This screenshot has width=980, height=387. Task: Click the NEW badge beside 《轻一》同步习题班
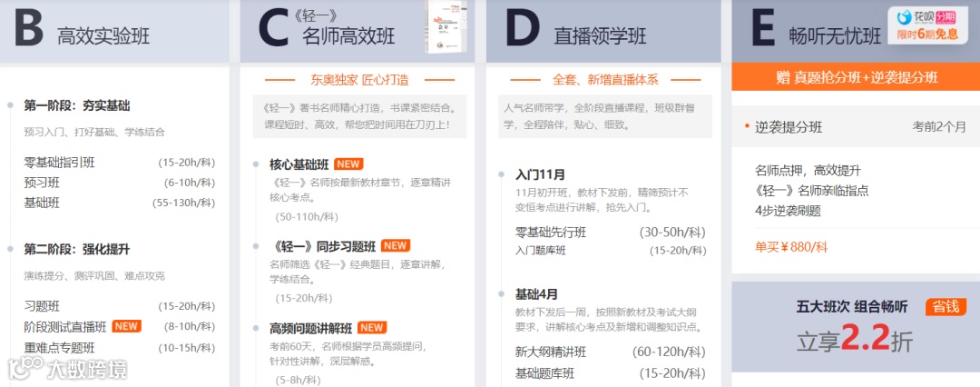396,245
